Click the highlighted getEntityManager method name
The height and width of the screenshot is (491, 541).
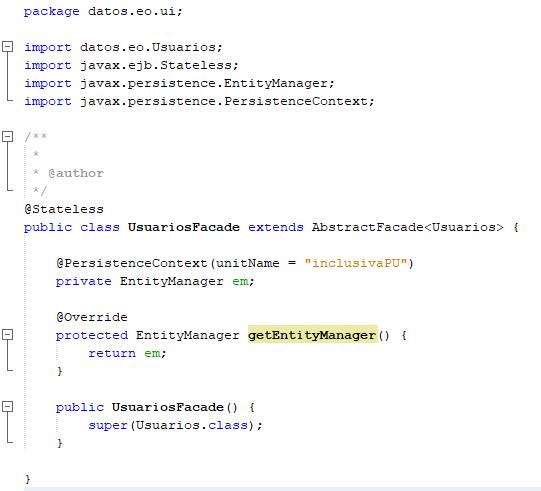(x=312, y=335)
